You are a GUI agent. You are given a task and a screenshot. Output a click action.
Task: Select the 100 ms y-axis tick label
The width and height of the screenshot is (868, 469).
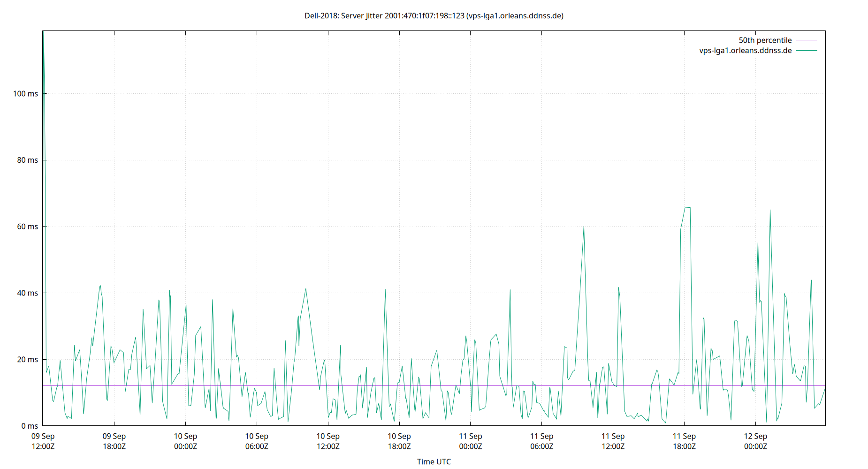click(26, 93)
